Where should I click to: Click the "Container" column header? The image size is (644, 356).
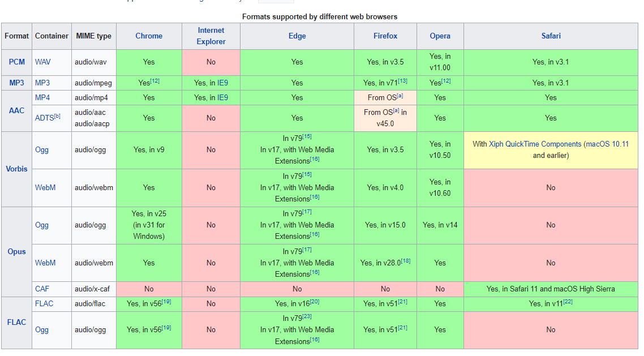pyautogui.click(x=51, y=36)
